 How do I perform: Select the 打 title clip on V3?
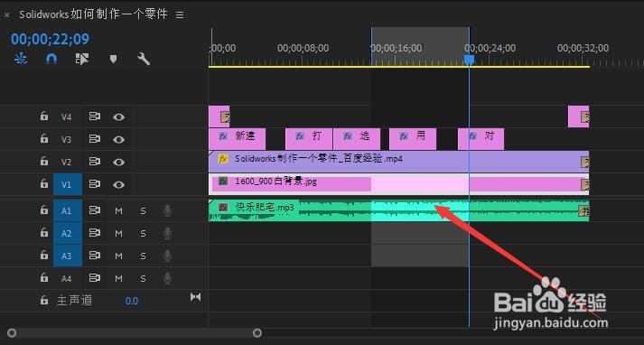[308, 139]
